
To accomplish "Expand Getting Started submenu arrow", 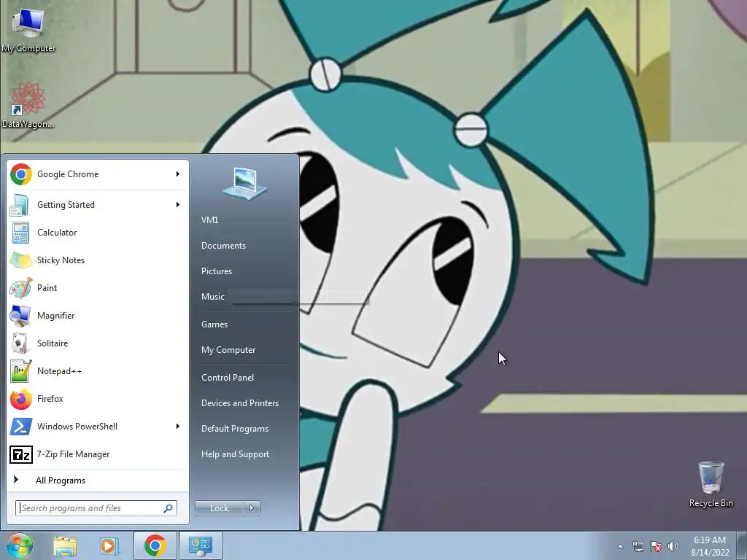I will pos(178,205).
